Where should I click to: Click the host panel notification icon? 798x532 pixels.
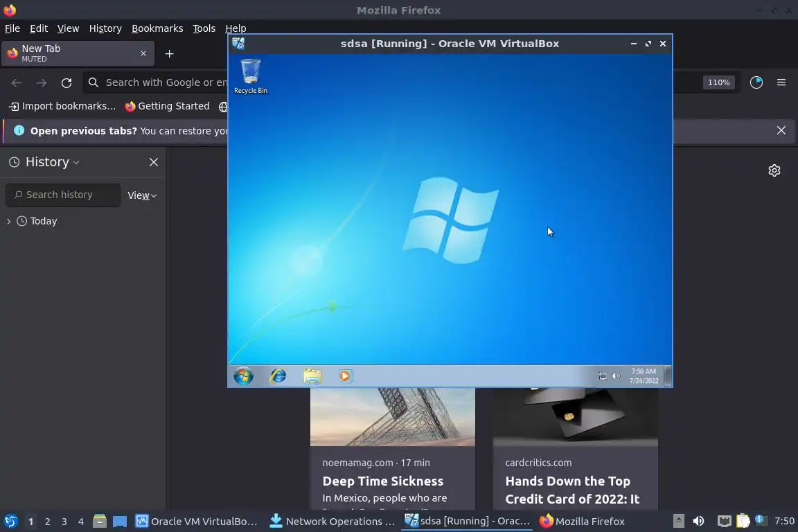[759, 520]
